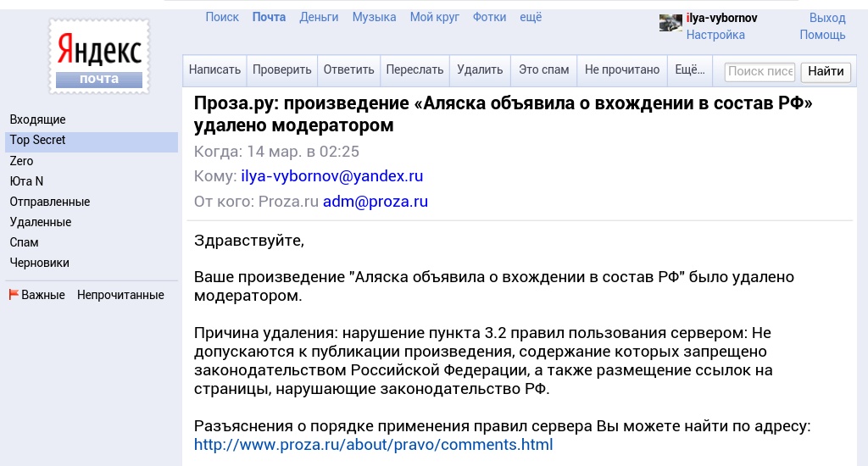Screen dimensions: 868x466
Task: Expand the ещё services list
Action: pos(531,17)
